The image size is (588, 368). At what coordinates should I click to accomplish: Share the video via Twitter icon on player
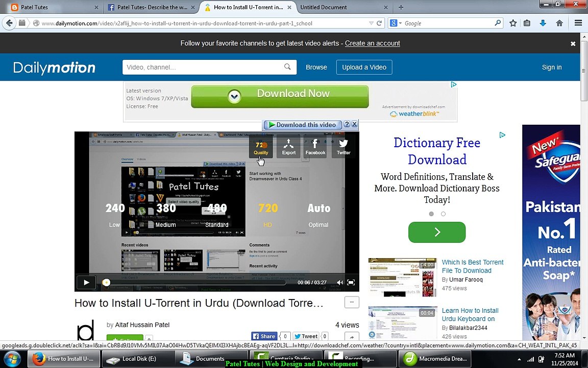pyautogui.click(x=343, y=147)
